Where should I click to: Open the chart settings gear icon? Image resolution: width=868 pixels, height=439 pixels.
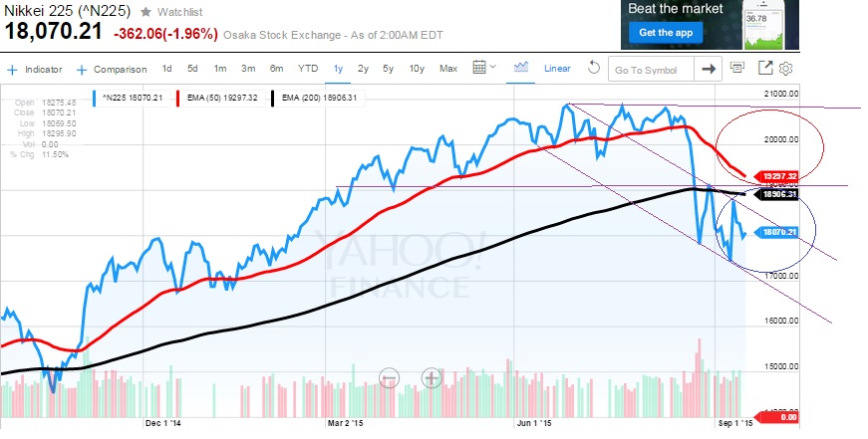click(x=785, y=69)
